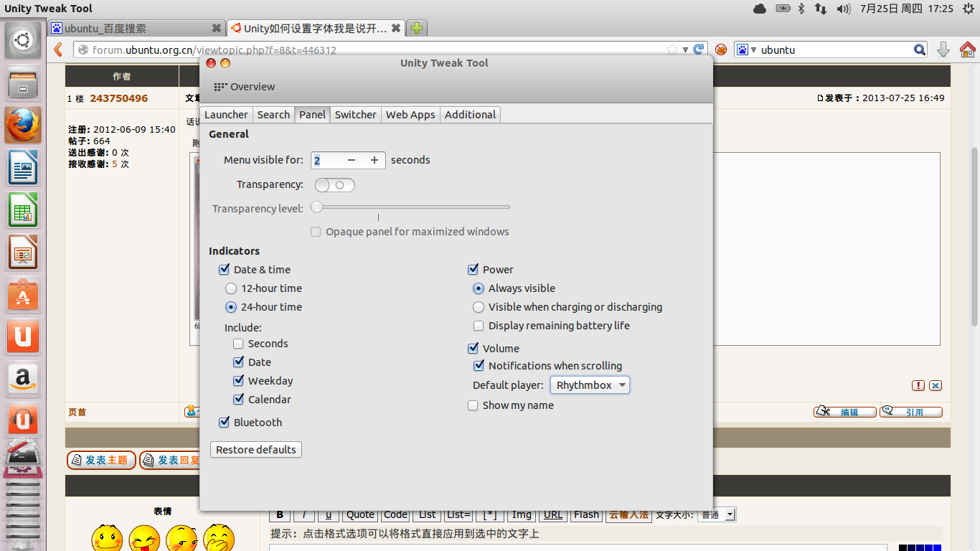Viewport: 980px width, 551px height.
Task: Open the Ubuntu Dash home icon
Action: pyautogui.click(x=23, y=40)
